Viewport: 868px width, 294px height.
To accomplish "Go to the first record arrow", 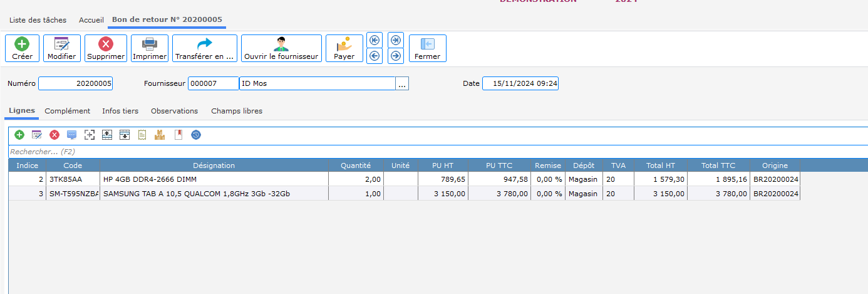I will [x=374, y=40].
